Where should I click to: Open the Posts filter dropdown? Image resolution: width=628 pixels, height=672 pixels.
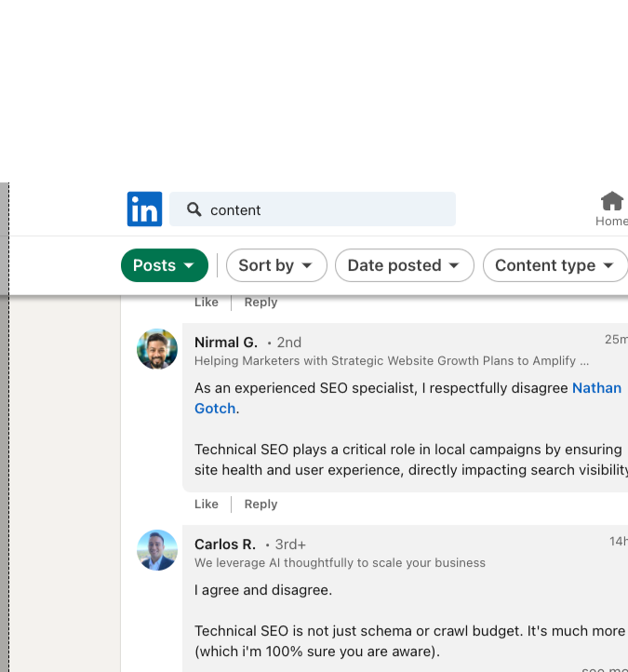click(x=165, y=265)
